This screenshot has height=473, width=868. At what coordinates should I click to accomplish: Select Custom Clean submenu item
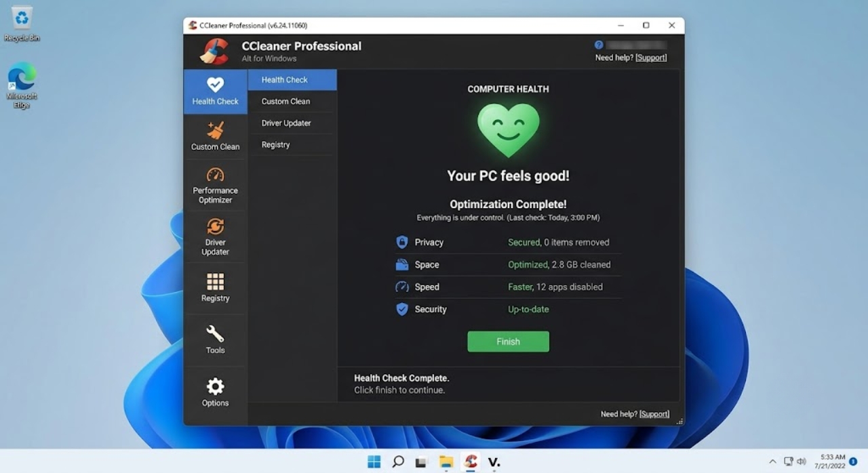click(x=292, y=102)
